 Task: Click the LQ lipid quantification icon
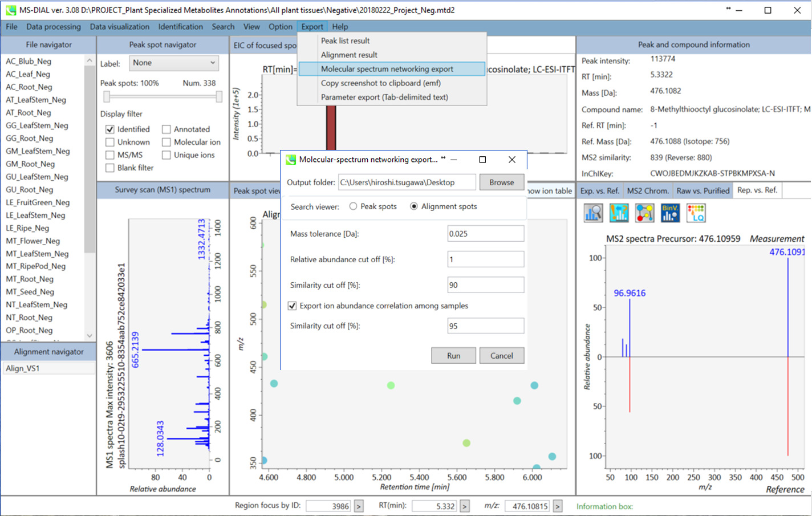pos(696,213)
